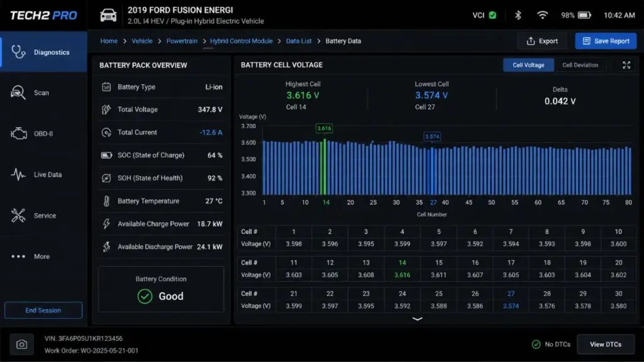This screenshot has height=362, width=644.
Task: Click the End Session button
Action: point(43,310)
